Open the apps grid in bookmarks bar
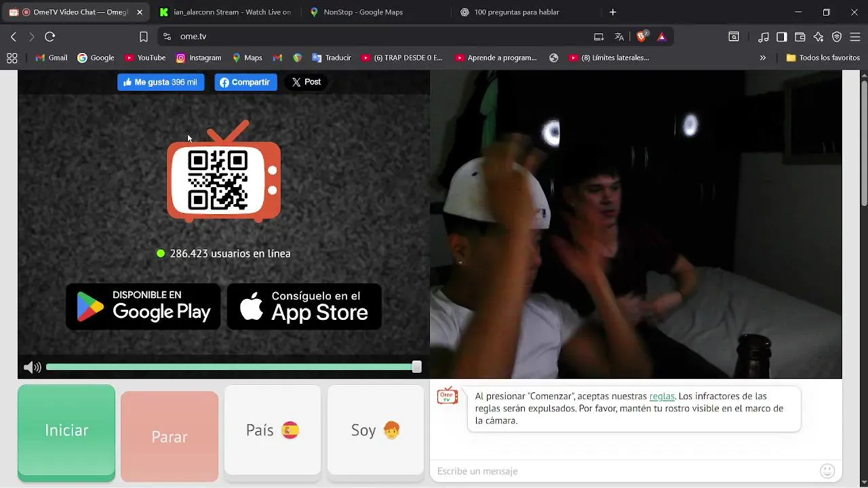 pyautogui.click(x=12, y=58)
